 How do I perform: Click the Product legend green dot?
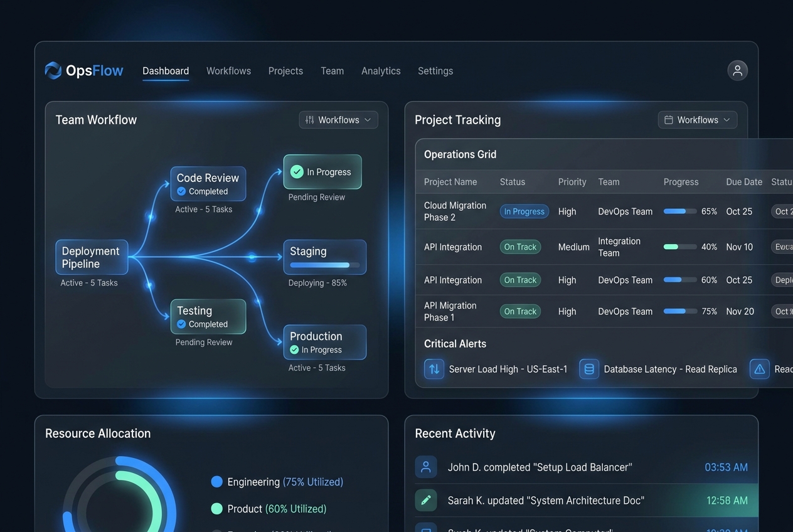pos(217,509)
